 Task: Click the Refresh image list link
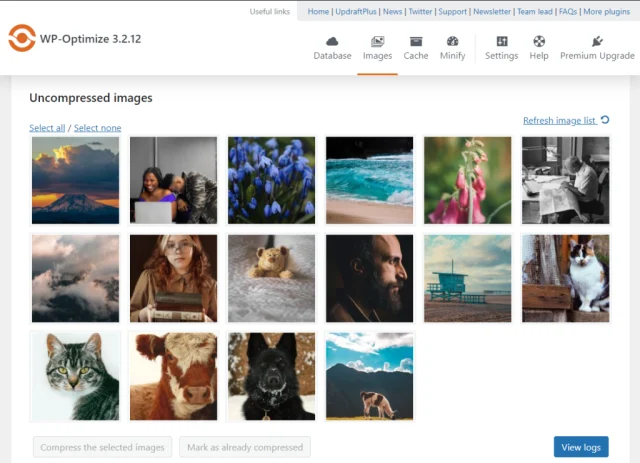tap(559, 121)
